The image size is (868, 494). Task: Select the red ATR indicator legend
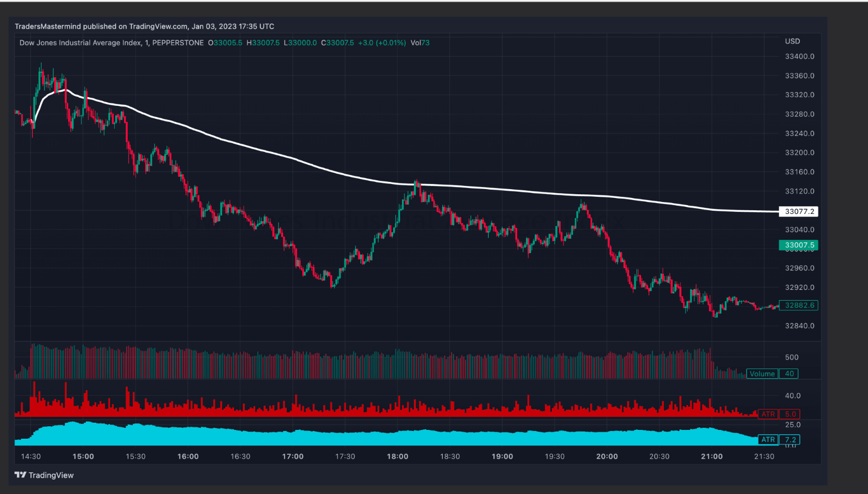pyautogui.click(x=768, y=414)
